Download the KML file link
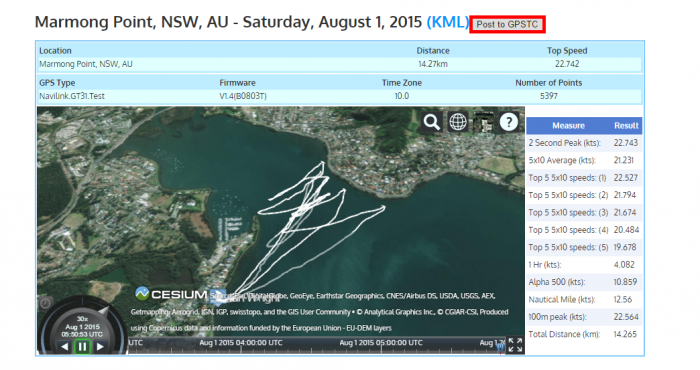The height and width of the screenshot is (370, 700). [x=448, y=22]
